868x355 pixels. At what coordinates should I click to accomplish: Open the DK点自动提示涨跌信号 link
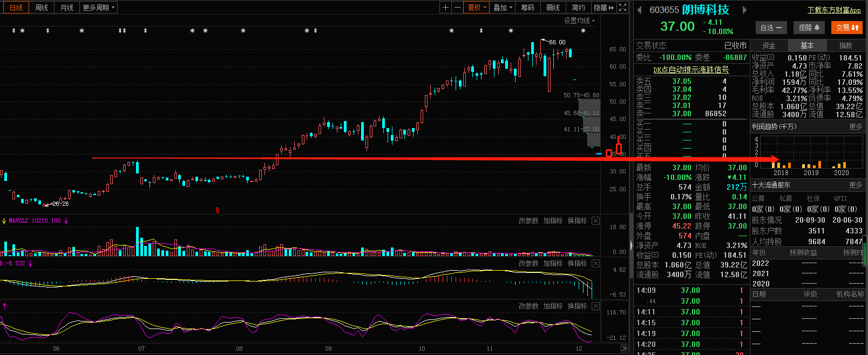(691, 70)
